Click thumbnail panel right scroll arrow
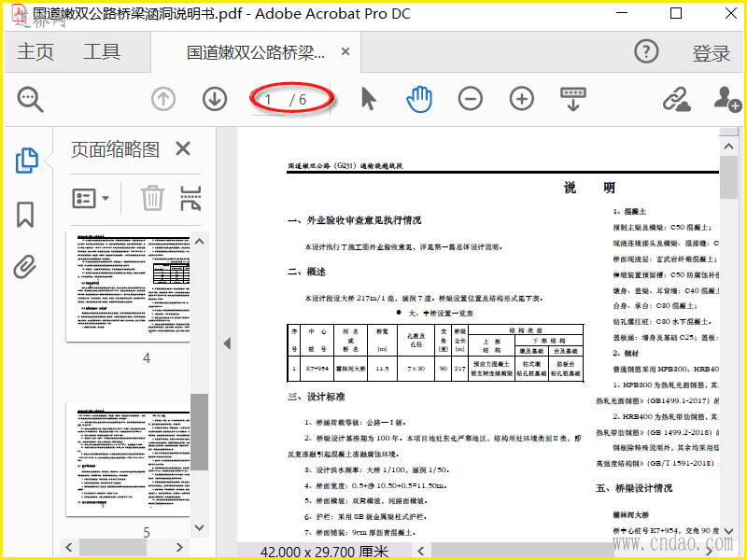This screenshot has width=747, height=560. pyautogui.click(x=179, y=547)
